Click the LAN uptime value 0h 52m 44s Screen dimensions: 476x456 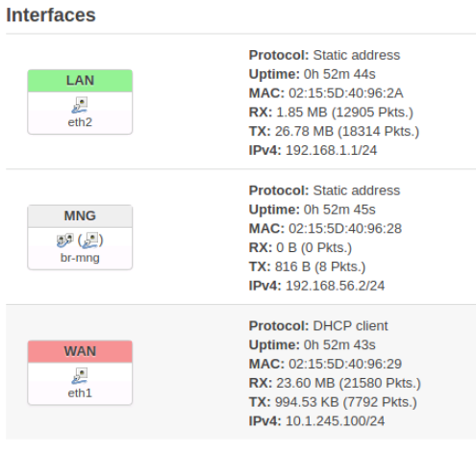pos(339,74)
